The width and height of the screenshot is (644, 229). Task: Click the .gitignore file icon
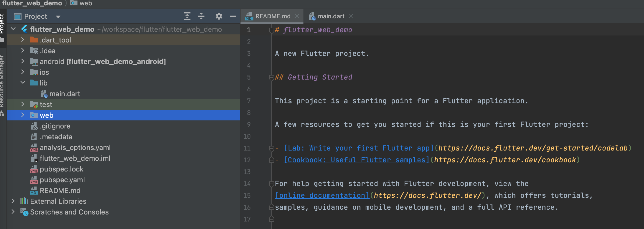[34, 126]
